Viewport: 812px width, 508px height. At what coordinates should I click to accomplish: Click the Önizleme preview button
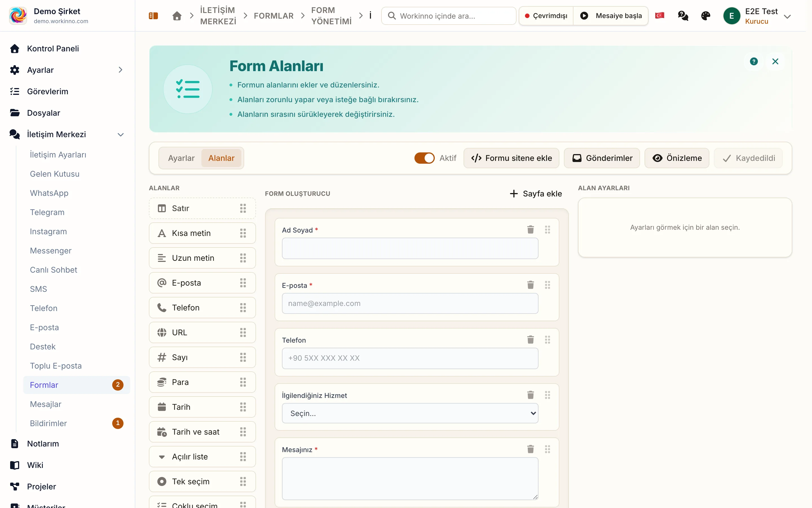click(677, 158)
